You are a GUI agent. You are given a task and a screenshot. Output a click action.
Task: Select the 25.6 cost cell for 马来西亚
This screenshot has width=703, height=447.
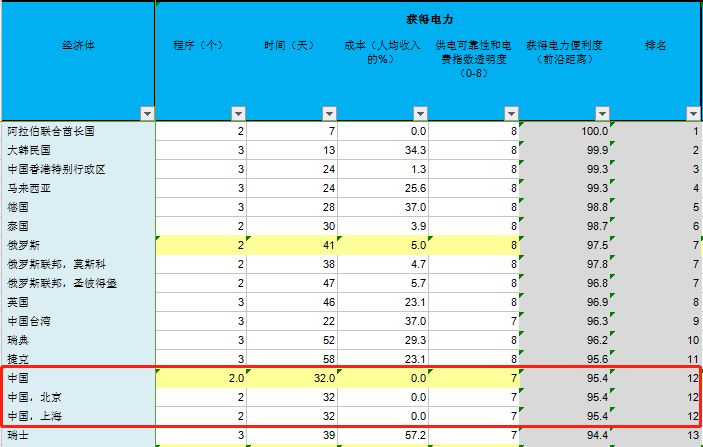[383, 188]
